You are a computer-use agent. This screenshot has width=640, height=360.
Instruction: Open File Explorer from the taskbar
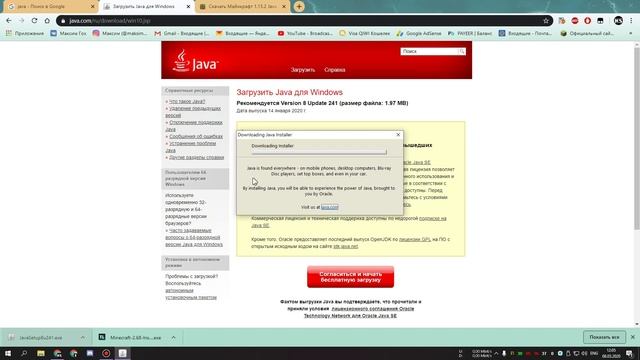pos(41,353)
